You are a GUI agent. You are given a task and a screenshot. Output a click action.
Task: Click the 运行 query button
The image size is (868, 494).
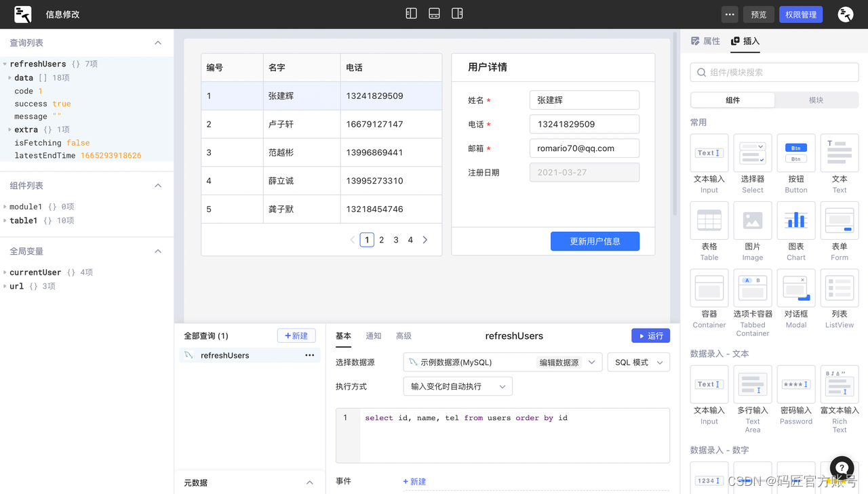click(650, 335)
